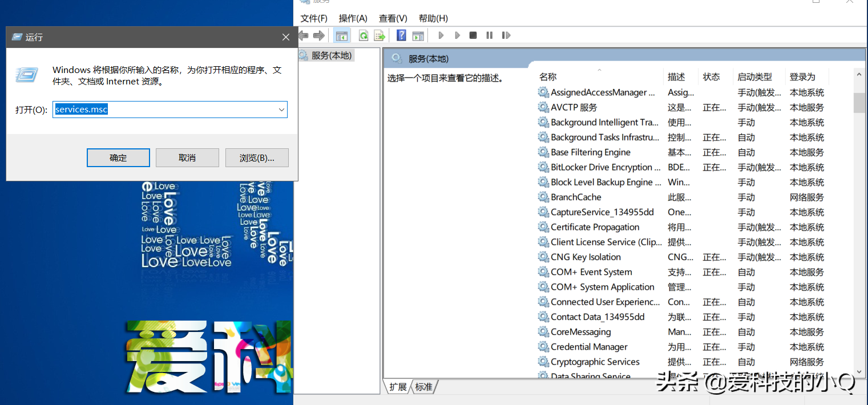868x405 pixels.
Task: Click 取消 in the Run dialog
Action: [187, 158]
